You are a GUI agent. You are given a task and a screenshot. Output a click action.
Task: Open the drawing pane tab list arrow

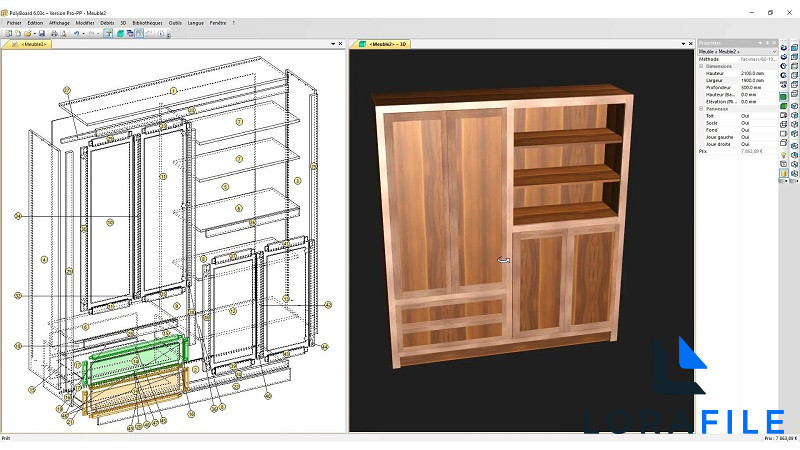pyautogui.click(x=333, y=44)
